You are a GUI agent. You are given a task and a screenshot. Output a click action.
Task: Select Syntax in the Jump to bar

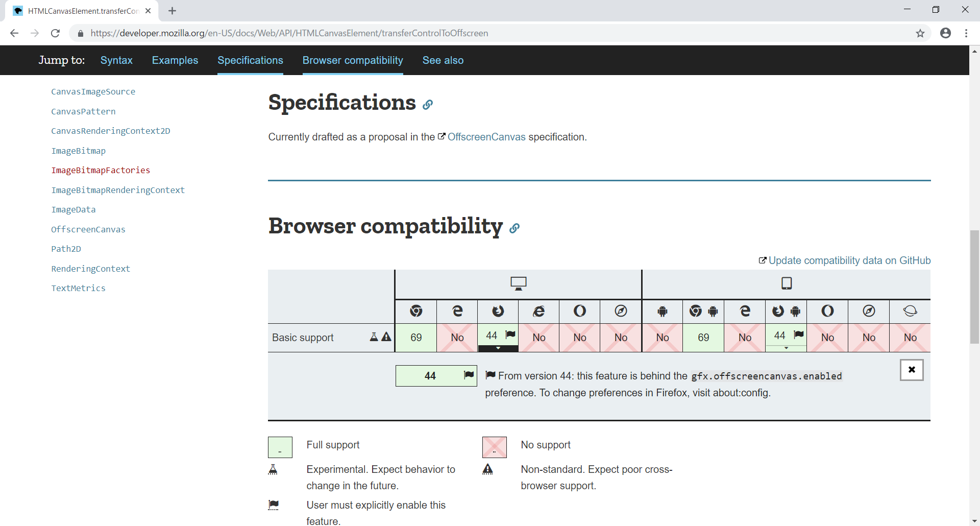pyautogui.click(x=116, y=60)
